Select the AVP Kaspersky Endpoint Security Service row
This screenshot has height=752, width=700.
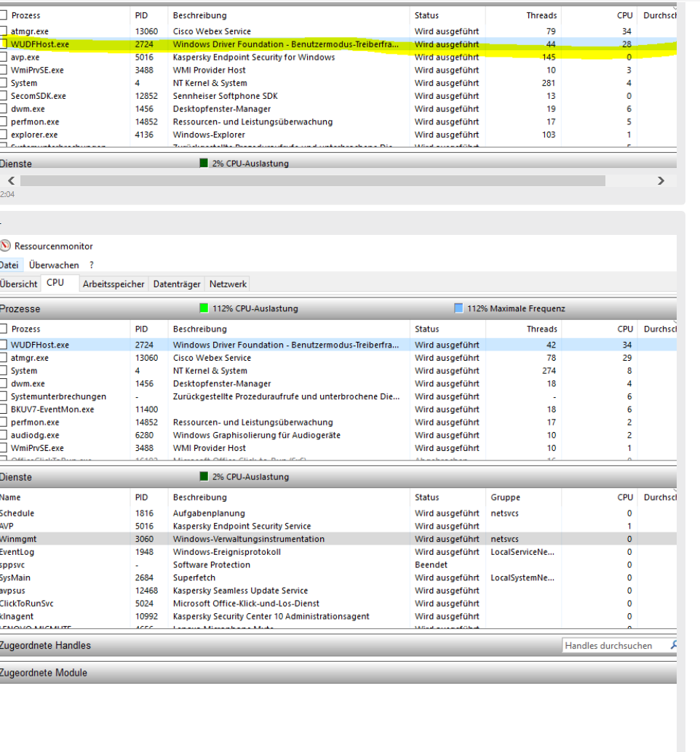tap(338, 526)
